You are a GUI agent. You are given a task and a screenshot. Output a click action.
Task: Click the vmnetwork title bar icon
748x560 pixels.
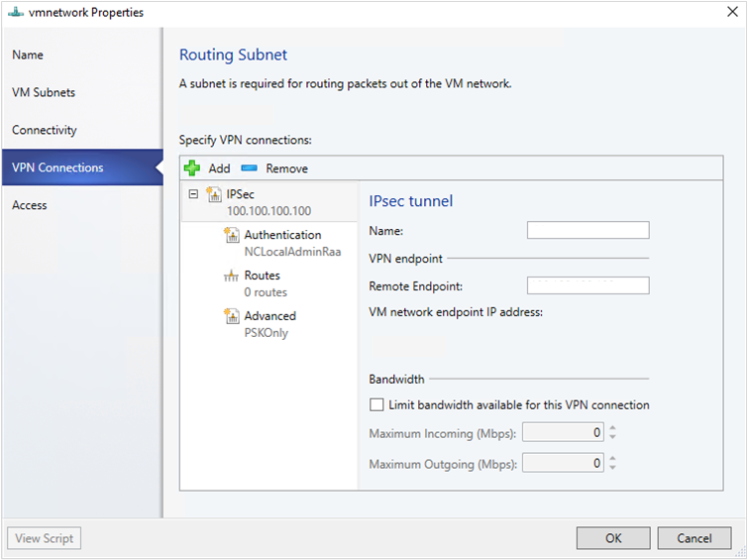[15, 12]
